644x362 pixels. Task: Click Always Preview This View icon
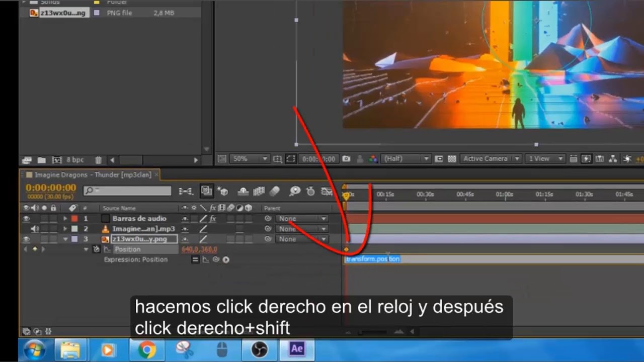(x=222, y=159)
